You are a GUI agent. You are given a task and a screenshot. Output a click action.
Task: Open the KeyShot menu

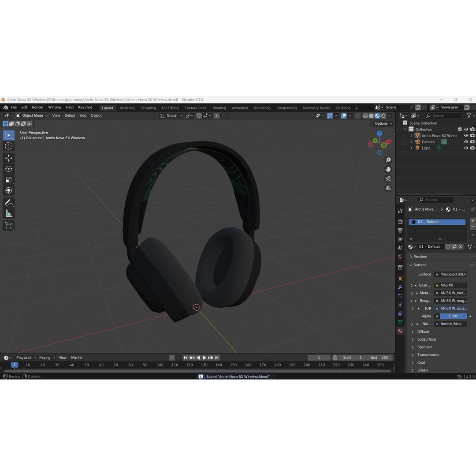tap(85, 108)
